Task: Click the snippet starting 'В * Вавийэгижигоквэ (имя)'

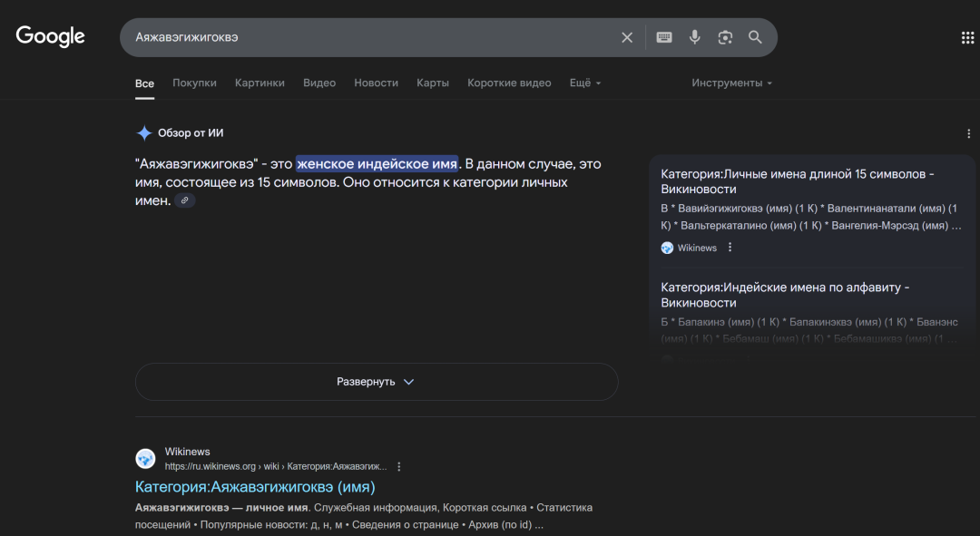Action: 810,217
